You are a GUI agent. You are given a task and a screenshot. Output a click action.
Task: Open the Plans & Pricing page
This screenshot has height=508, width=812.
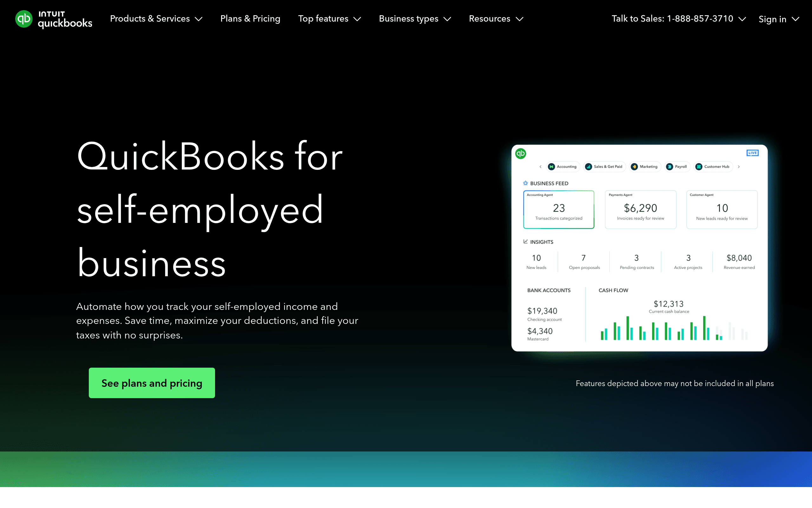pos(250,19)
